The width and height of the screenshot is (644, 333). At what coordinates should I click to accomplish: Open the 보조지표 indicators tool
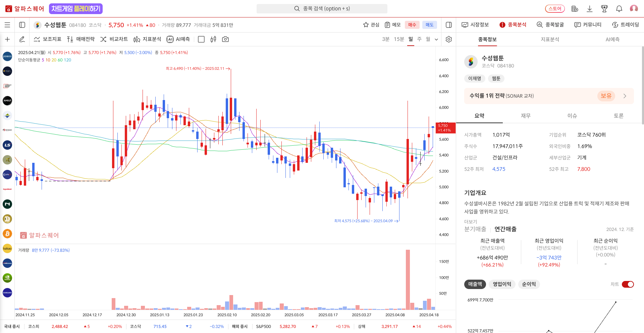(48, 39)
